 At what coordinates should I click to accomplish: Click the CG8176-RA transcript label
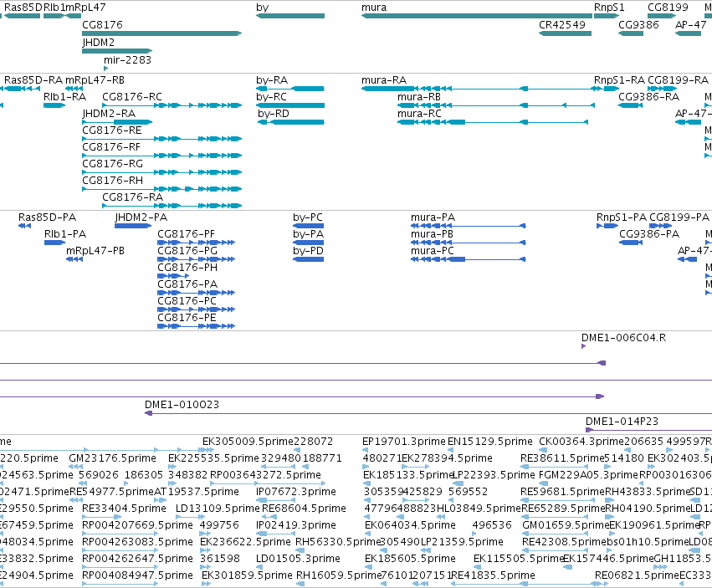(x=132, y=197)
